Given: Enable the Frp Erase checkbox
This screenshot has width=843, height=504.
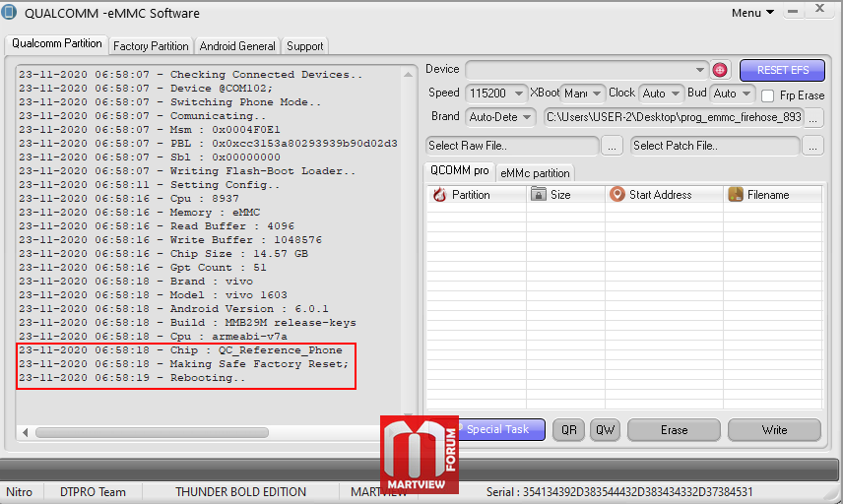Looking at the screenshot, I should [768, 95].
